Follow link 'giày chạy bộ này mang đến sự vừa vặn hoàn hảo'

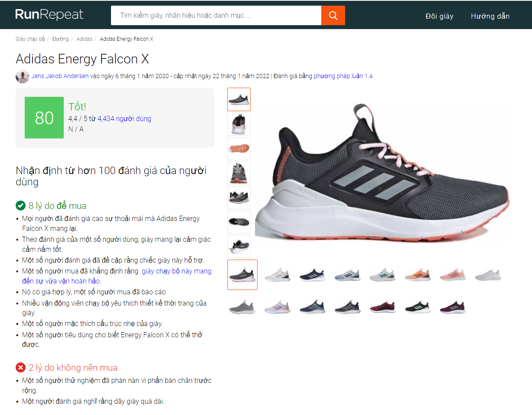click(x=117, y=276)
